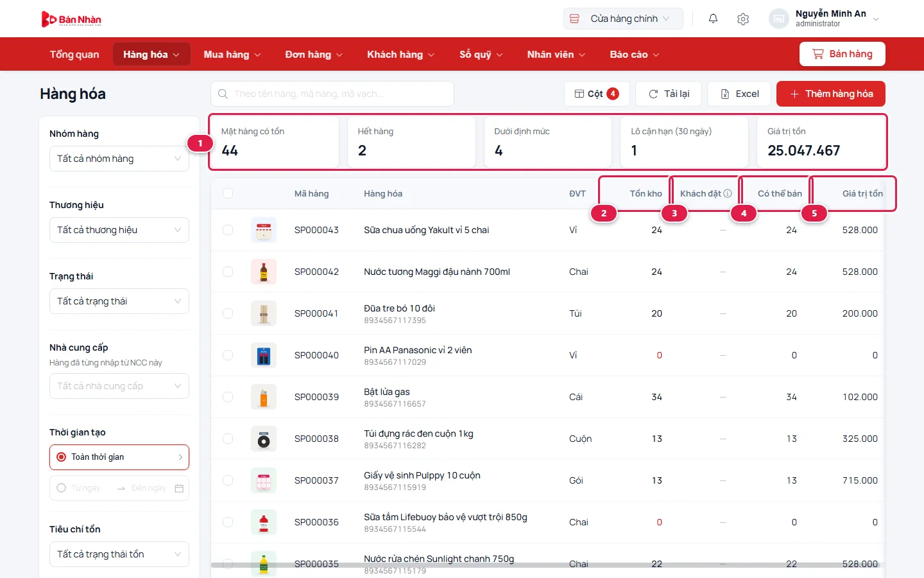Viewport: 924px width, 578px height.
Task: Tick the select-all checkbox in table header
Action: click(228, 193)
